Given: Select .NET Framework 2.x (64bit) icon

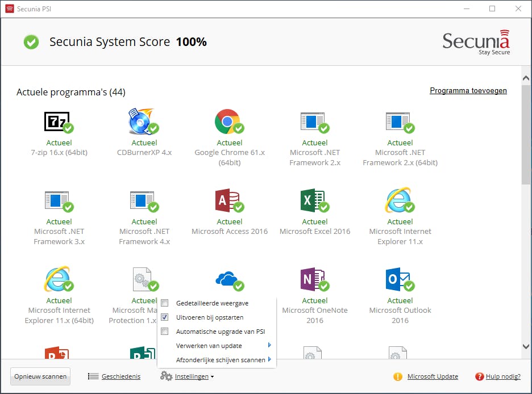Looking at the screenshot, I should [400, 122].
